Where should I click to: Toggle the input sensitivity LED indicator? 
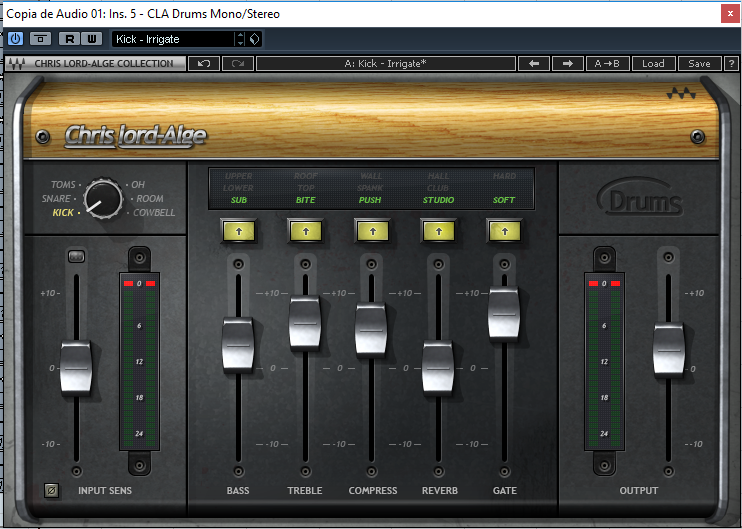76,256
